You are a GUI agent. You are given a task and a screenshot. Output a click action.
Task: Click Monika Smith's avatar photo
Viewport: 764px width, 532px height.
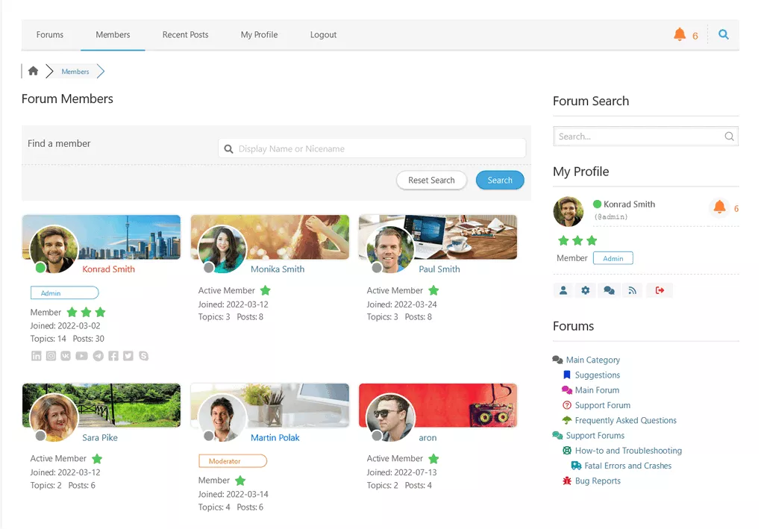click(x=222, y=249)
